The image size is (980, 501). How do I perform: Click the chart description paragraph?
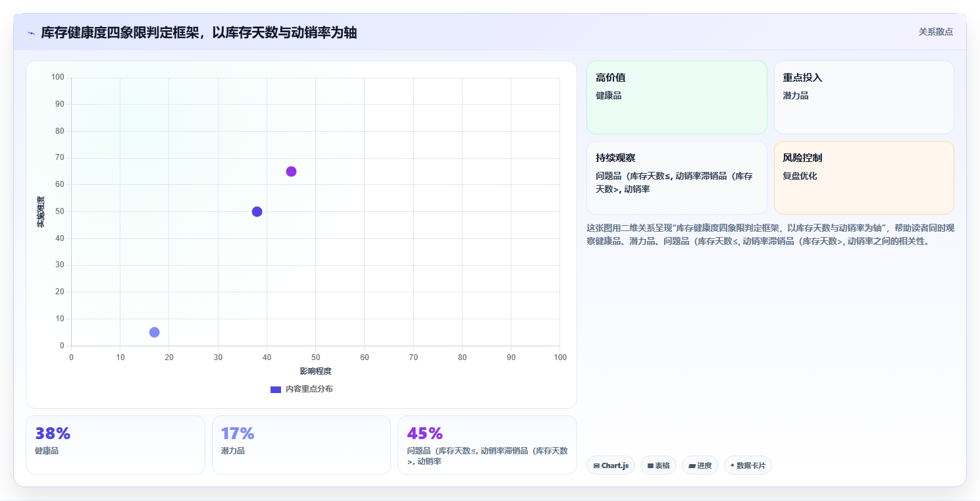770,234
